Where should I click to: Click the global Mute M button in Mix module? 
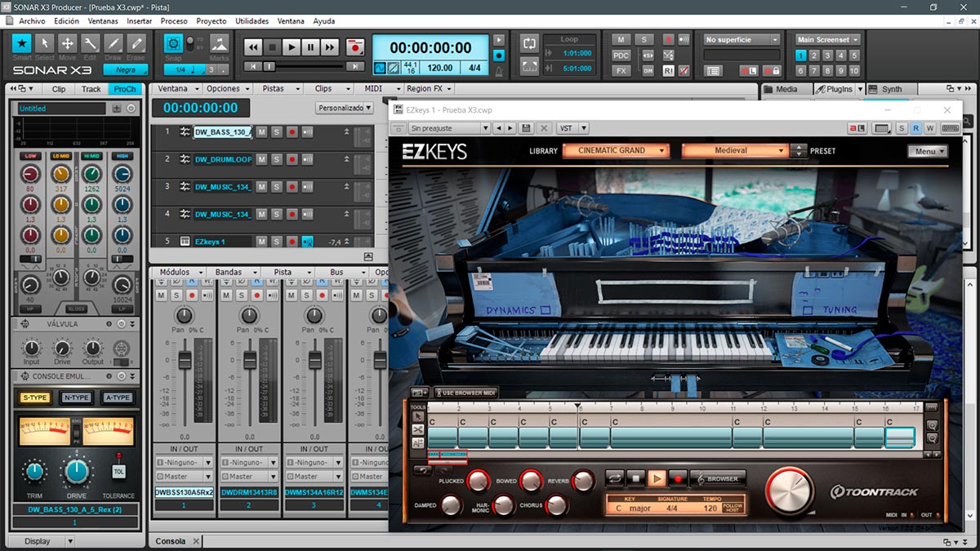621,39
